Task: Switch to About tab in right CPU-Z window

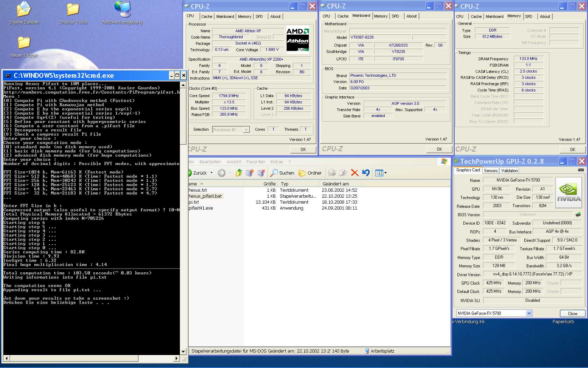Action: pyautogui.click(x=545, y=16)
